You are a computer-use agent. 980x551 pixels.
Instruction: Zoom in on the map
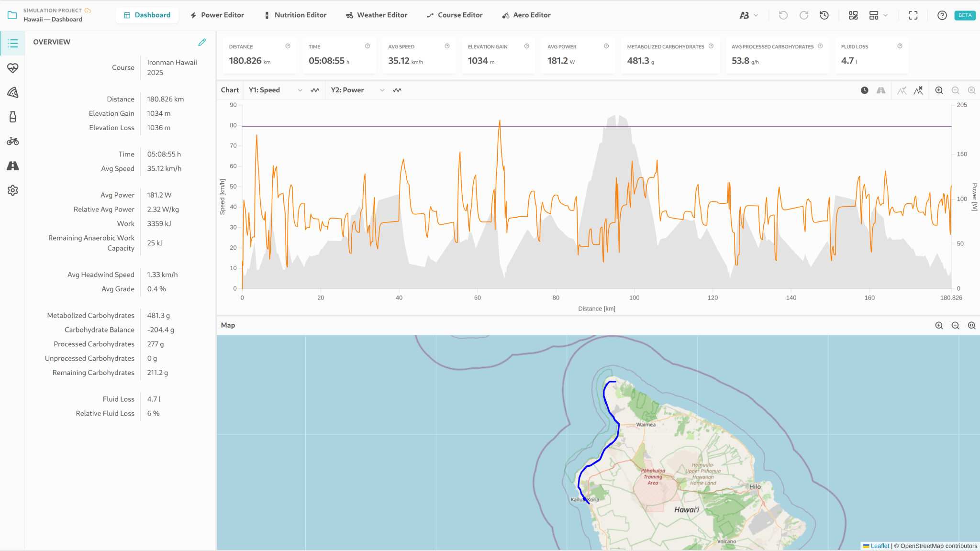tap(939, 326)
